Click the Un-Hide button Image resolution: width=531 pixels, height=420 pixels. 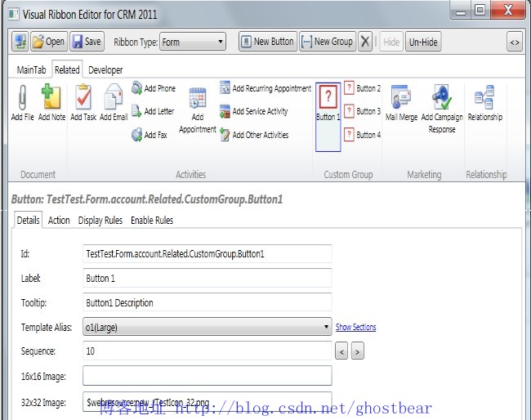(x=423, y=42)
